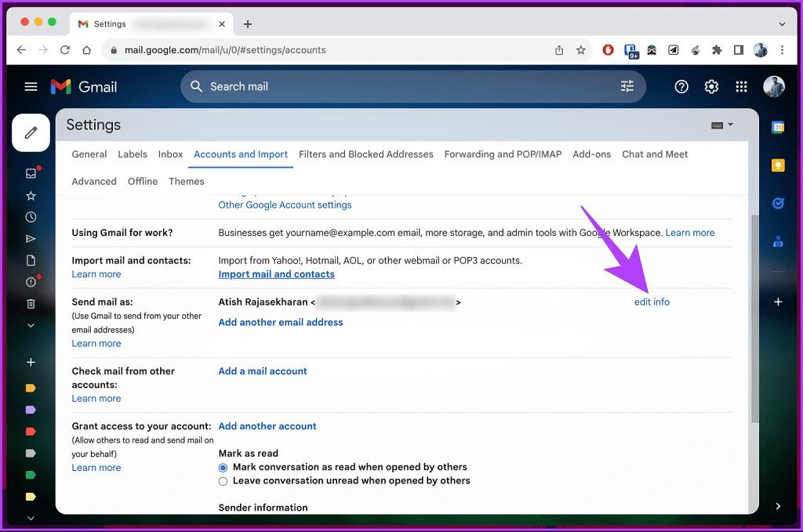The image size is (803, 532).
Task: Open the purple label in sidebar
Action: [31, 410]
